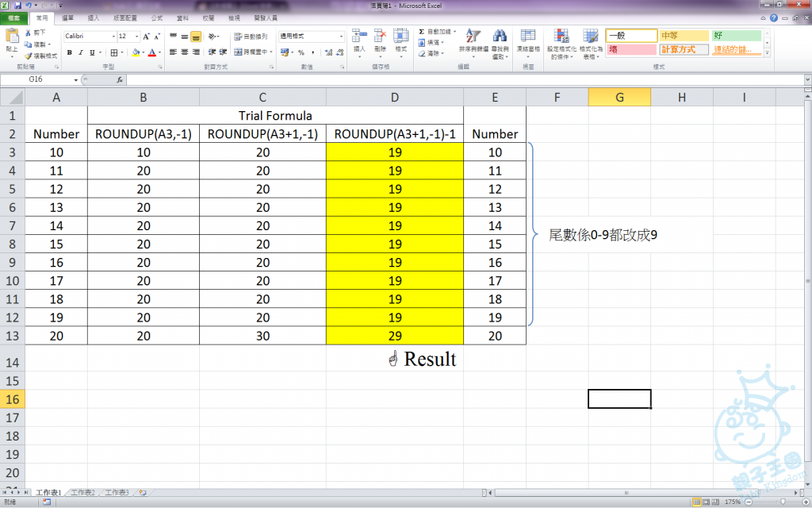Click the 刪除 delete cells icon
This screenshot has height=508, width=812.
click(381, 35)
